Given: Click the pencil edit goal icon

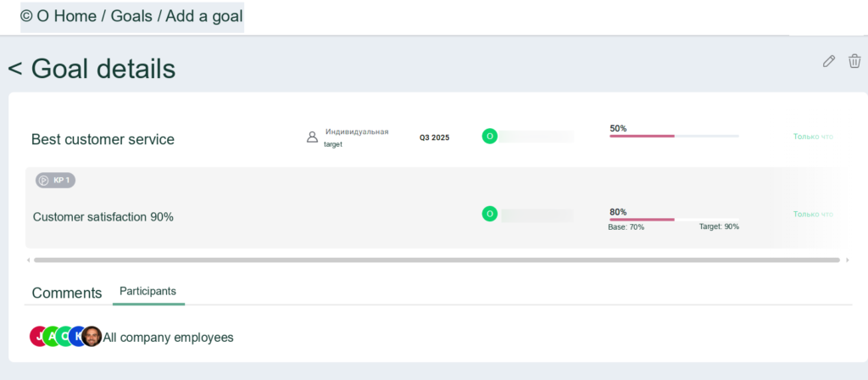Looking at the screenshot, I should [829, 61].
